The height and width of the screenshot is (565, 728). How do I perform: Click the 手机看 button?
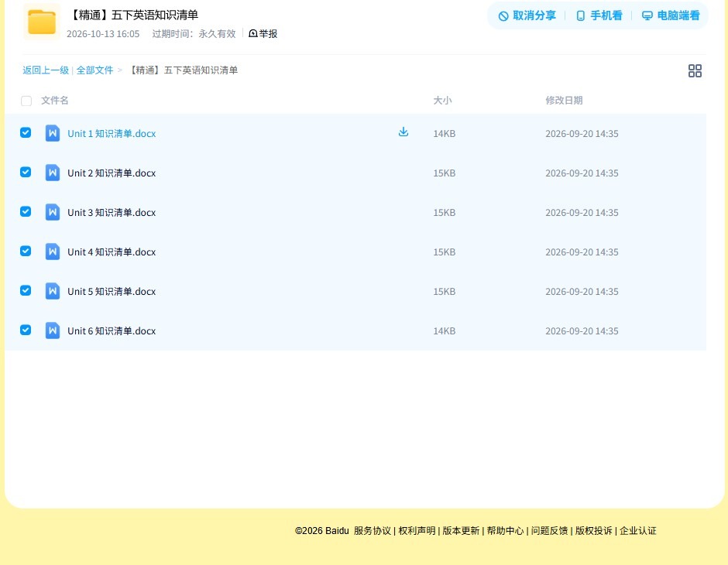coord(599,15)
